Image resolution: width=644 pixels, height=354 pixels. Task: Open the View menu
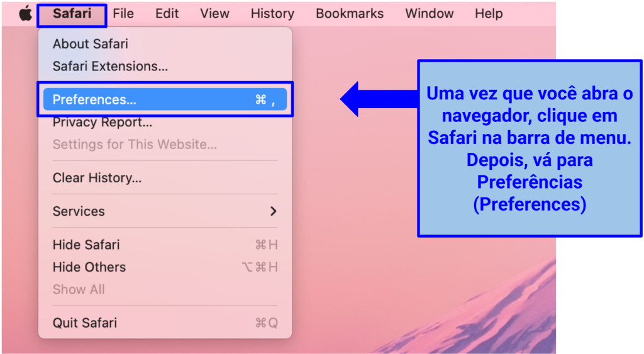coord(214,14)
